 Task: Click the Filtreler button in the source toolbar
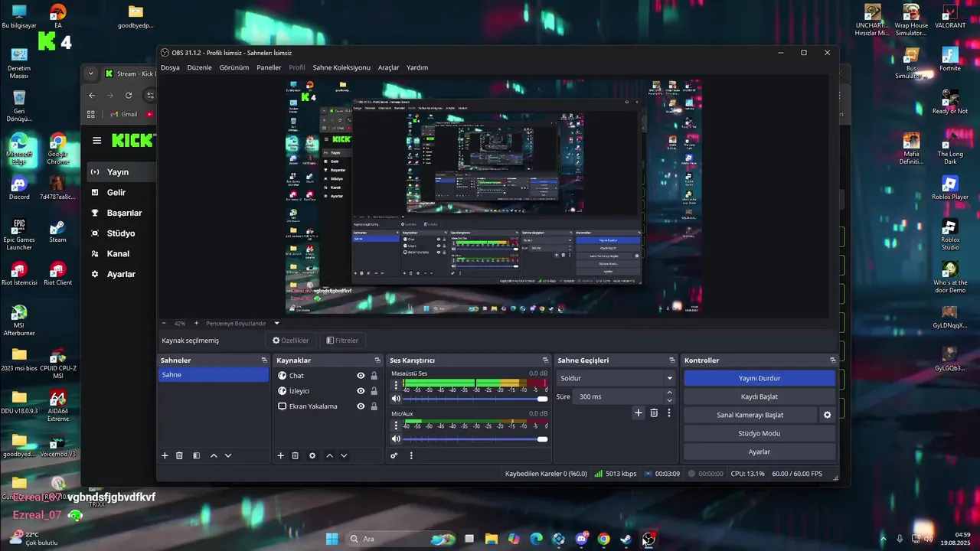(x=342, y=341)
